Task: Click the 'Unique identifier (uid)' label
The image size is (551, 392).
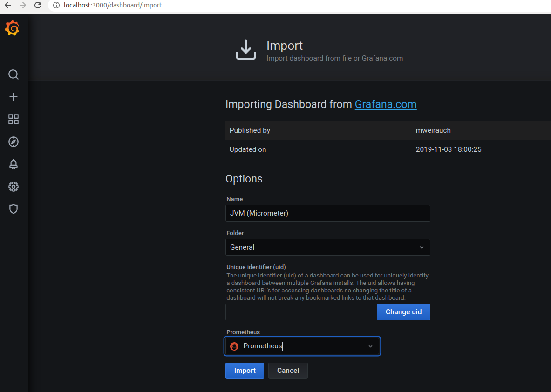Action: coord(256,267)
